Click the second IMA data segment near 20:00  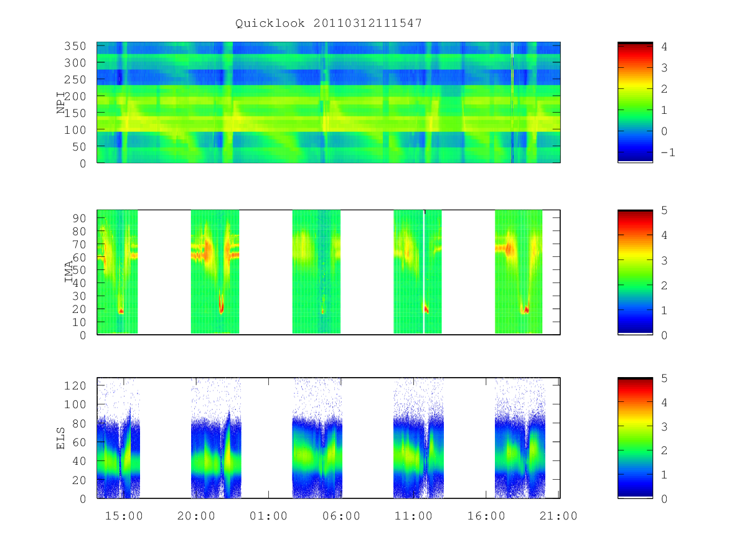click(x=215, y=272)
